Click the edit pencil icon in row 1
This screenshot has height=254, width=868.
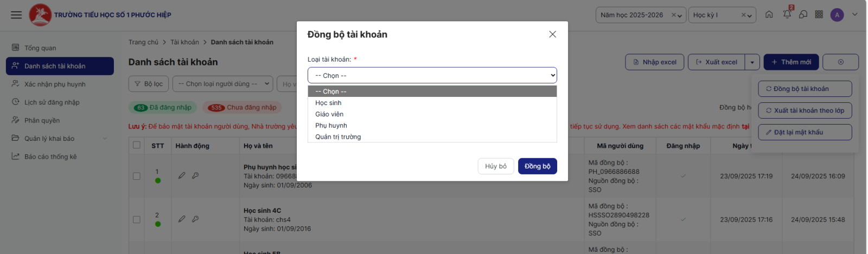(182, 175)
